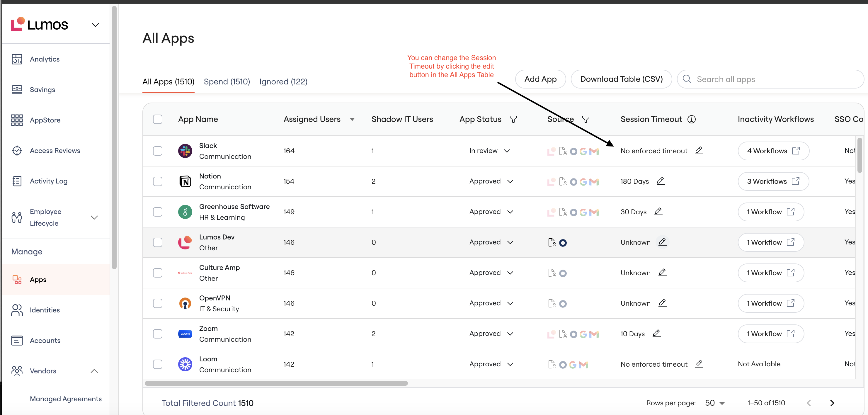Download Table (CSV) button
The image size is (868, 415).
(x=621, y=79)
